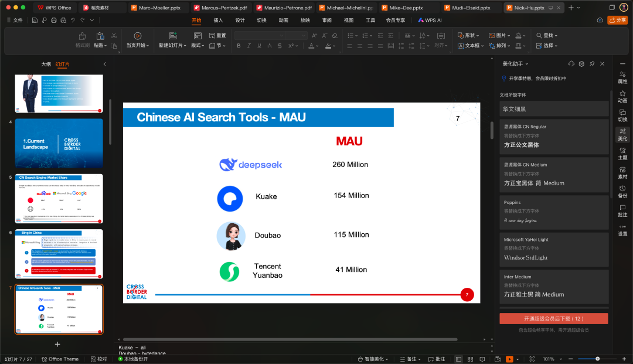Viewport: 633px width, 364px height.
Task: Open the Text Box (文本框) dropdown
Action: [x=470, y=46]
